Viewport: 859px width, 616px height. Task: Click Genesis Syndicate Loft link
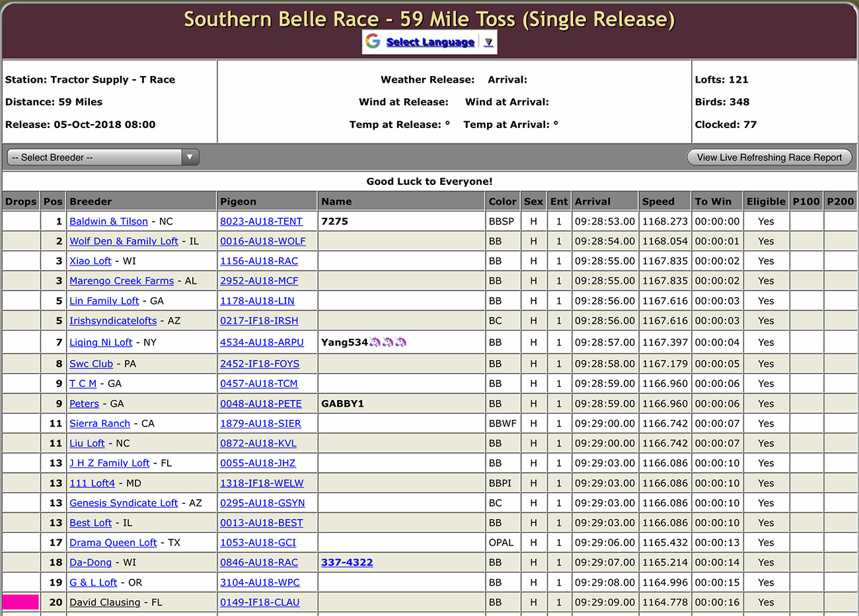tap(124, 503)
